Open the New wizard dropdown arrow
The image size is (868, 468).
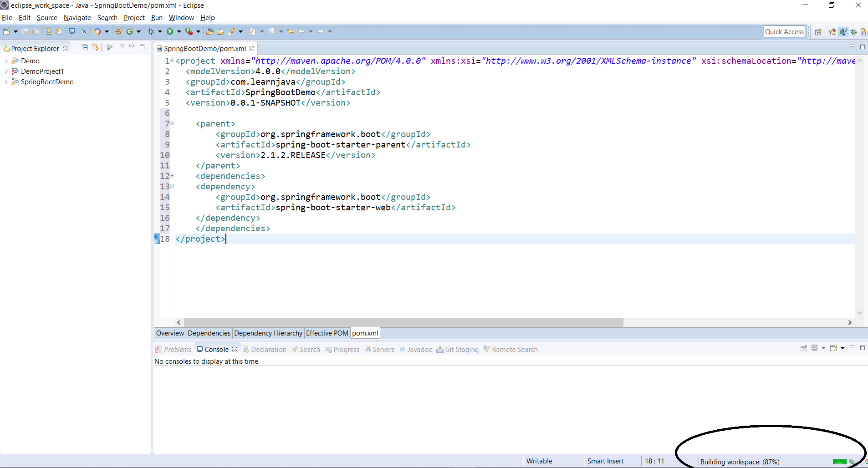point(15,31)
